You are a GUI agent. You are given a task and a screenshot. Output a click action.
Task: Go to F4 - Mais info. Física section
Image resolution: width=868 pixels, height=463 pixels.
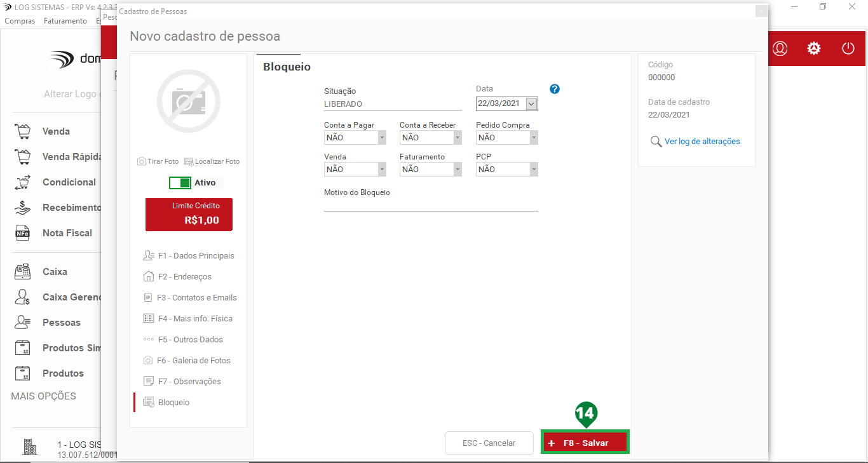click(x=187, y=319)
